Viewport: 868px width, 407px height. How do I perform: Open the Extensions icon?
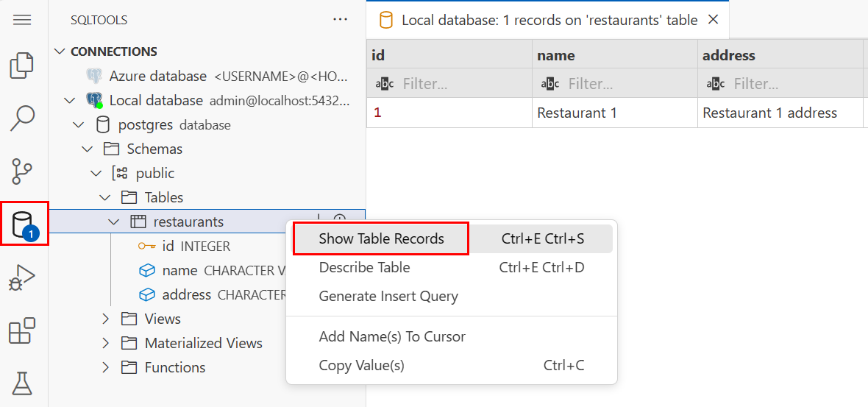coord(22,331)
